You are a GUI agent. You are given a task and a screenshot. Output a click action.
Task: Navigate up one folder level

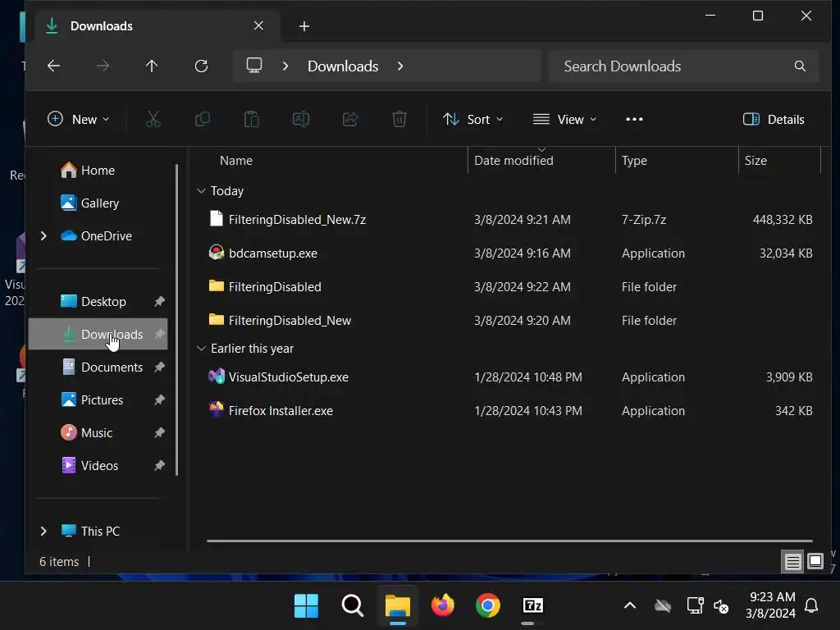click(x=152, y=66)
